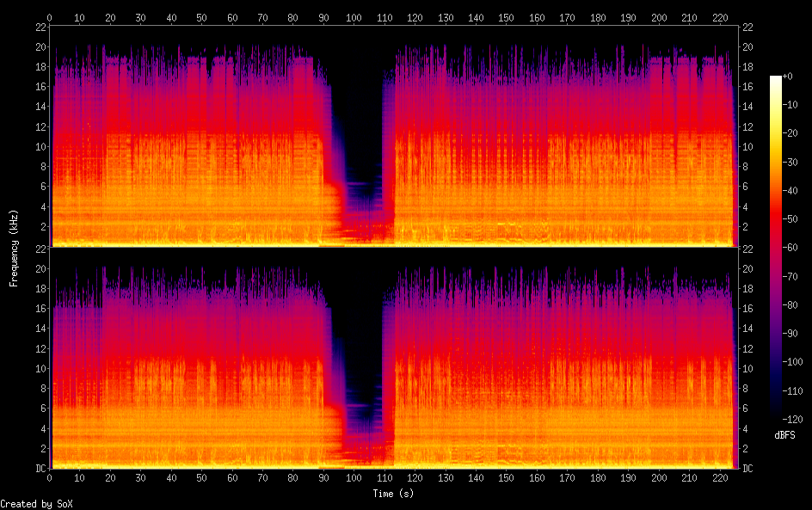Image resolution: width=812 pixels, height=510 pixels.
Task: Click the dBFS label below the color scale
Action: click(x=784, y=435)
